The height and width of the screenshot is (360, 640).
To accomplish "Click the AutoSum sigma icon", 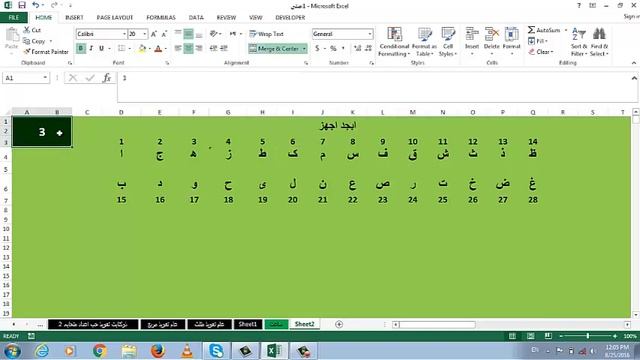I will point(531,30).
